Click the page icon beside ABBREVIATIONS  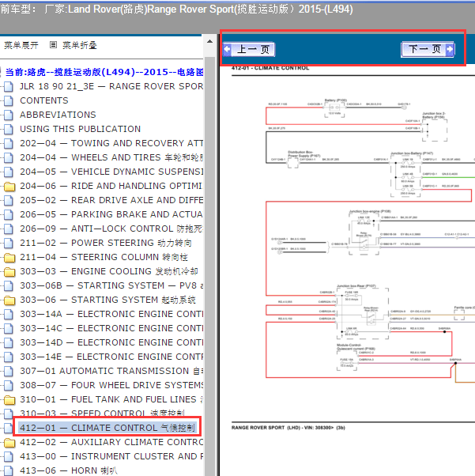click(x=9, y=115)
